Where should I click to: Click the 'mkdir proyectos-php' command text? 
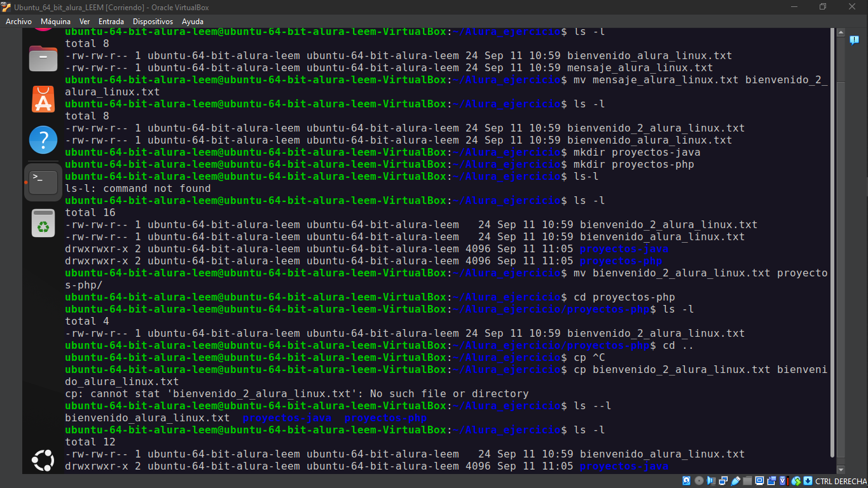pyautogui.click(x=634, y=165)
